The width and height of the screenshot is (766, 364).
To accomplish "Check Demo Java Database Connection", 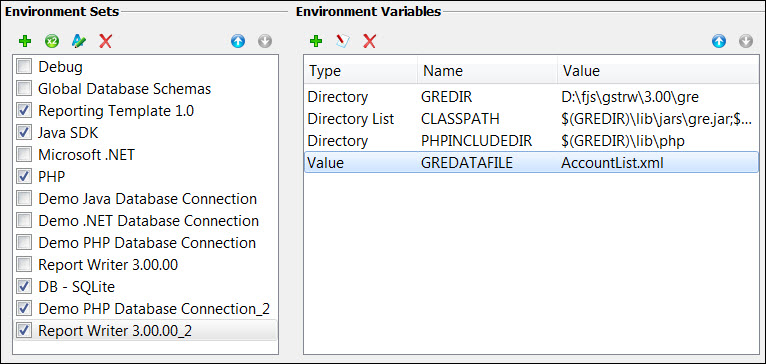I will point(24,198).
